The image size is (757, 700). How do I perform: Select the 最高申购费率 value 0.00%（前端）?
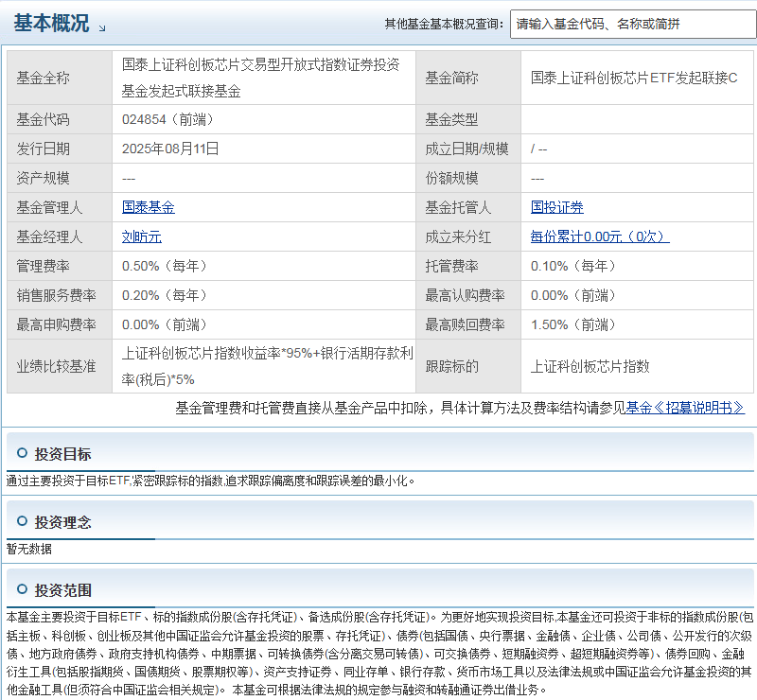(x=165, y=324)
